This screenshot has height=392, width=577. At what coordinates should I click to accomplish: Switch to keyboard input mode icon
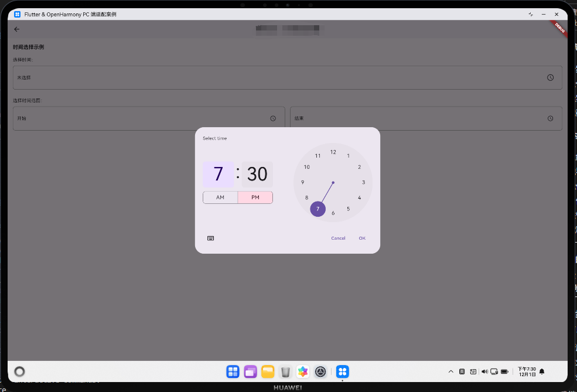click(210, 238)
